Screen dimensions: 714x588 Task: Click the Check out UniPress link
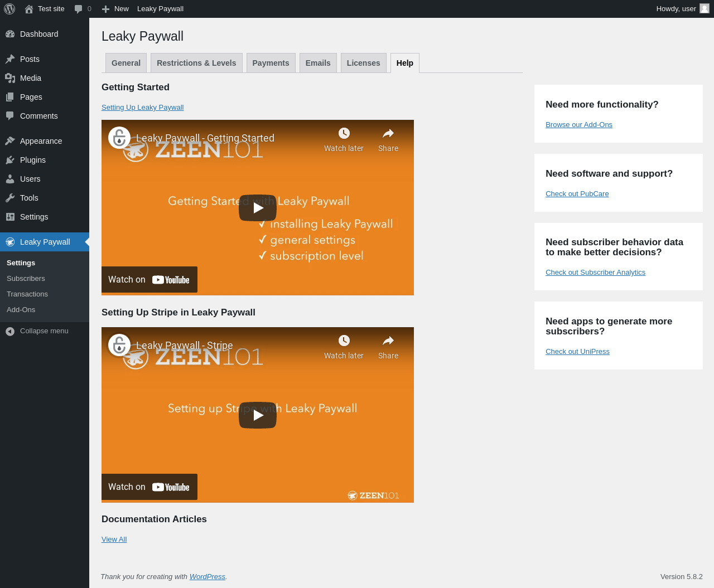click(578, 352)
